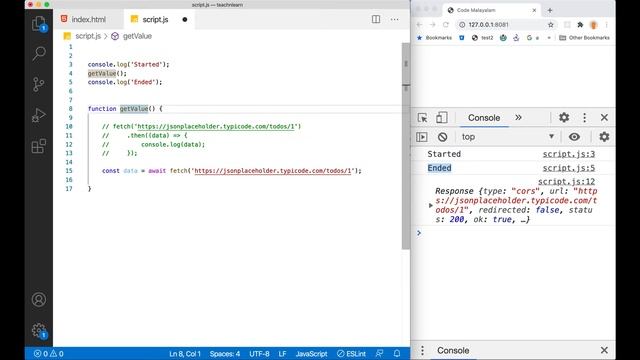The height and width of the screenshot is (360, 640).
Task: Open the browser extensions puzzle icon
Action: [x=580, y=24]
